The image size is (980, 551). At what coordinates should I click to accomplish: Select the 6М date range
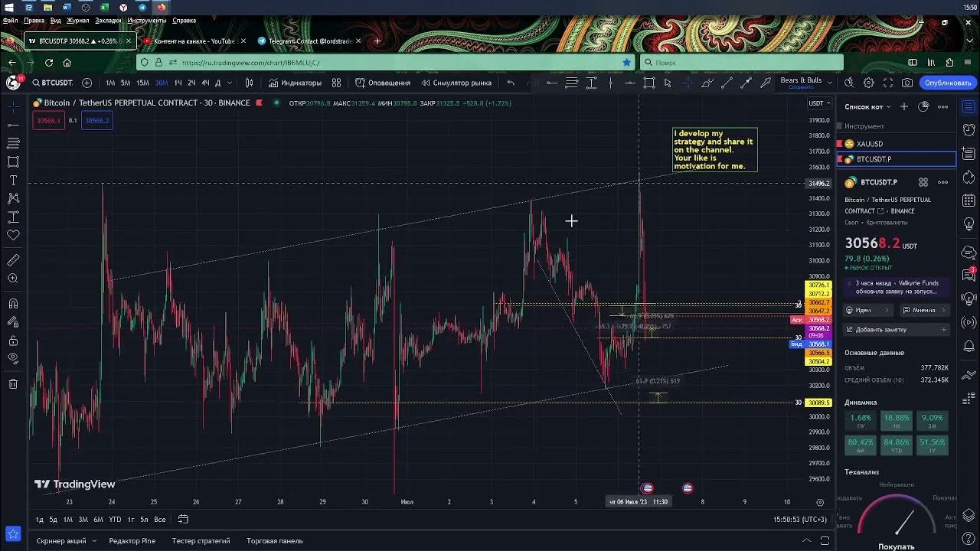pos(98,520)
